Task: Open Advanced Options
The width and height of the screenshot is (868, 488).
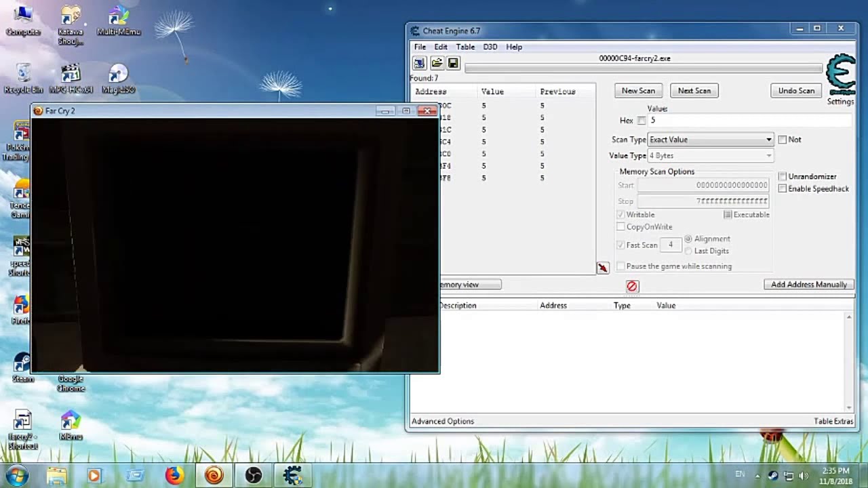Action: click(x=443, y=422)
